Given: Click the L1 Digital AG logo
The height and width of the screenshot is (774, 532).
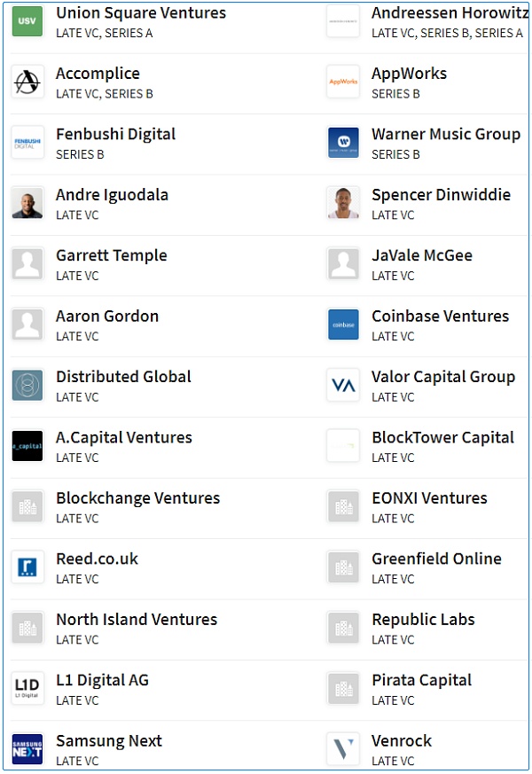Looking at the screenshot, I should (27, 688).
